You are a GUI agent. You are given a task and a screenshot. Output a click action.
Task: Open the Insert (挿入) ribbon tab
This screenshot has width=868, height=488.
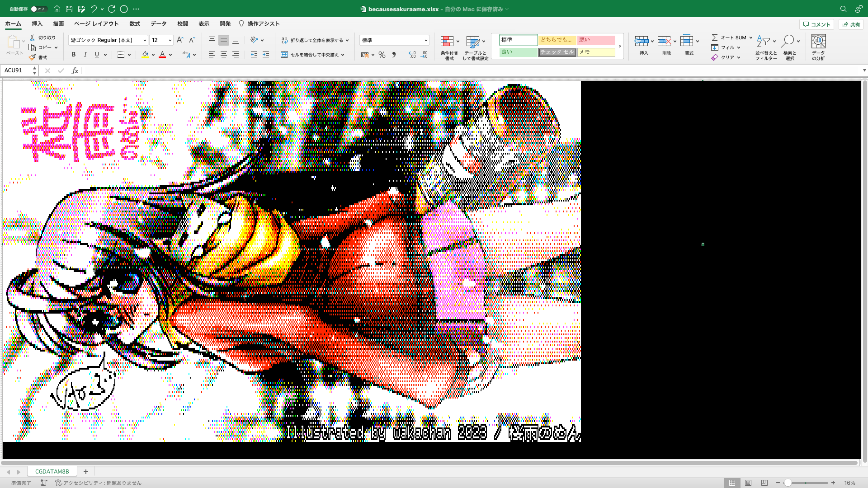point(37,23)
